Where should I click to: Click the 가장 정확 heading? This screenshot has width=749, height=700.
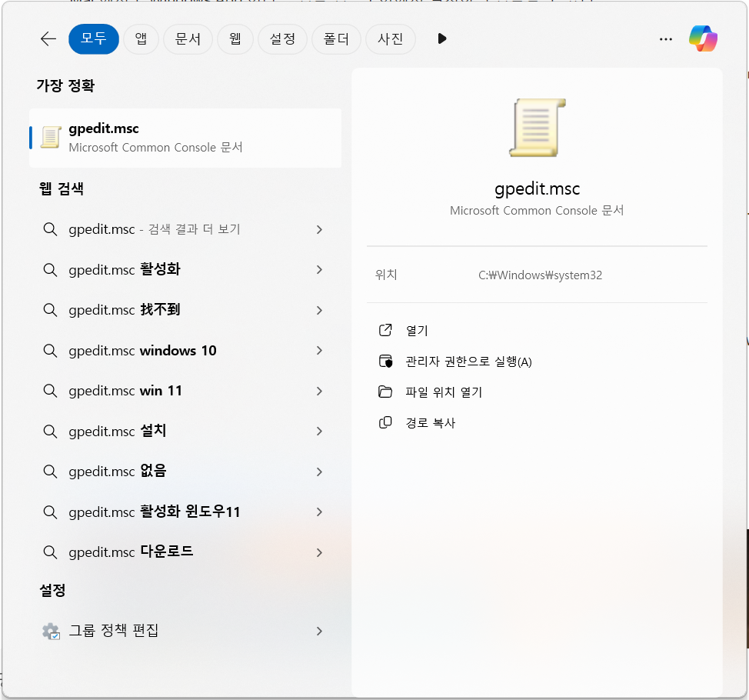coord(65,85)
